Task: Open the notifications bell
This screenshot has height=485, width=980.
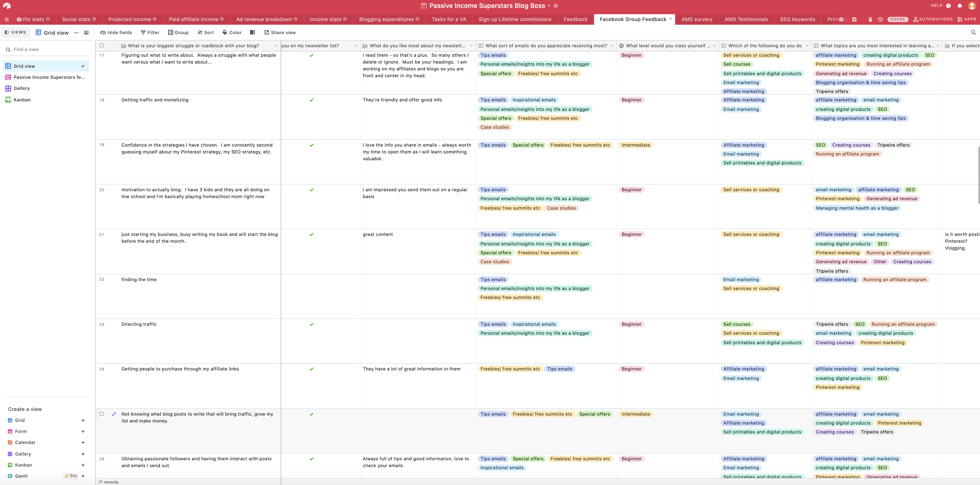Action: click(959, 6)
